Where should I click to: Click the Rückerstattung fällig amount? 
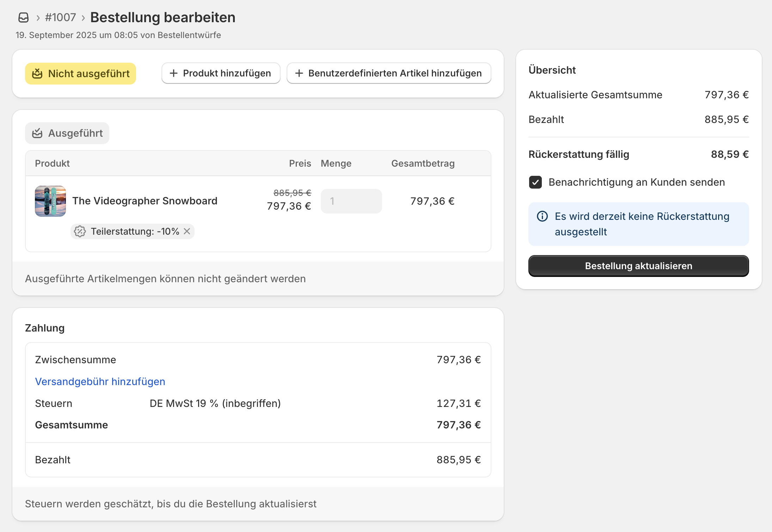point(729,154)
